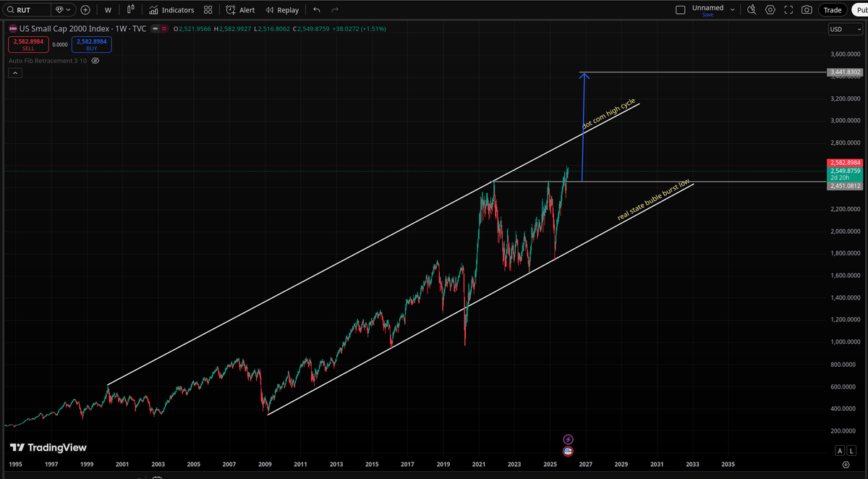Click the US flag economic event marker

tap(568, 451)
